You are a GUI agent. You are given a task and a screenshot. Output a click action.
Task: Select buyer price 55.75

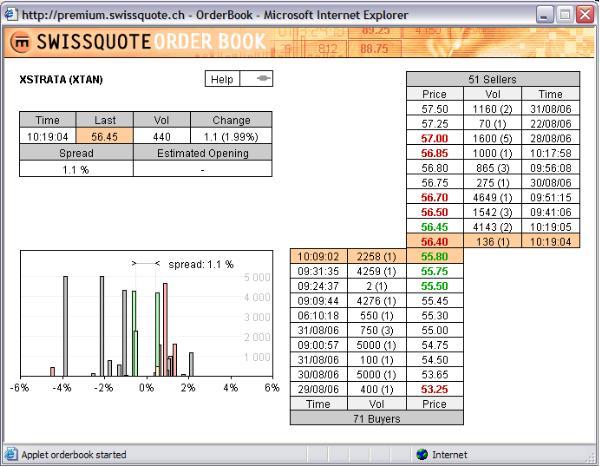pos(435,271)
